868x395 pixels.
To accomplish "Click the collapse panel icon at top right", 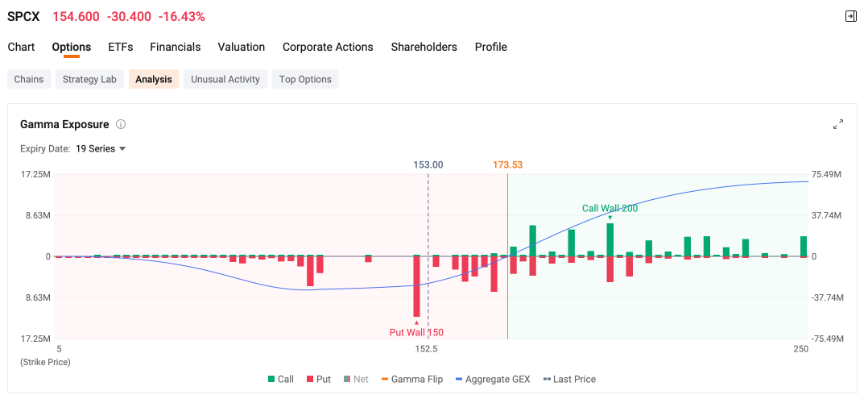I will (851, 17).
